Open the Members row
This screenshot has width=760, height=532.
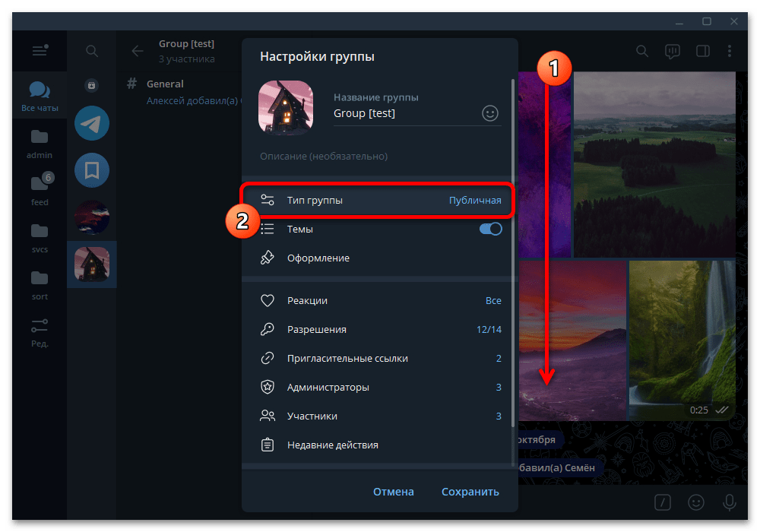tap(378, 416)
